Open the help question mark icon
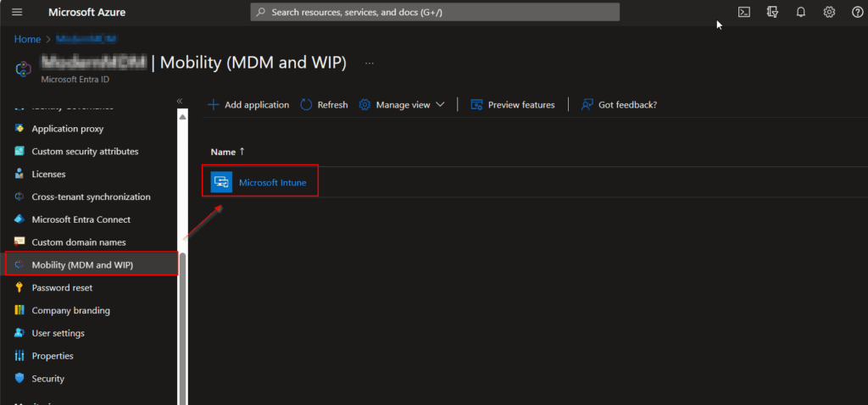 tap(857, 12)
